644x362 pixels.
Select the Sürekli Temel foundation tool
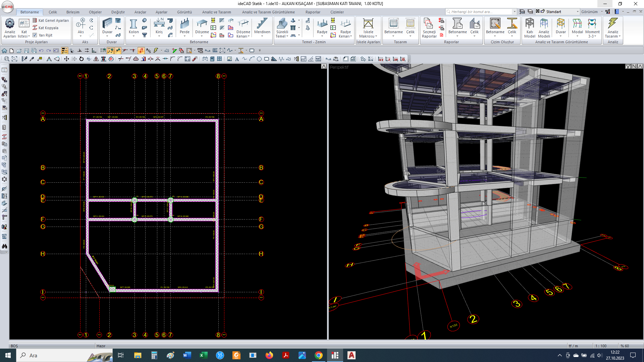(x=282, y=28)
